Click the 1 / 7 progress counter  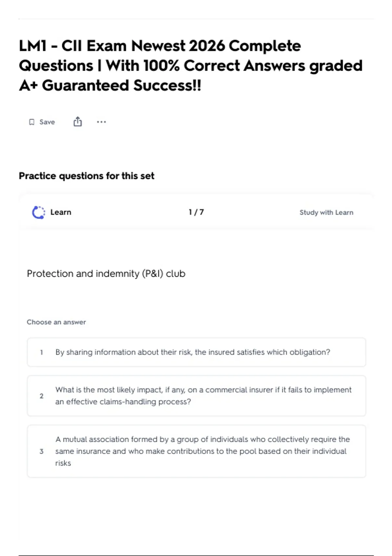[x=196, y=212]
